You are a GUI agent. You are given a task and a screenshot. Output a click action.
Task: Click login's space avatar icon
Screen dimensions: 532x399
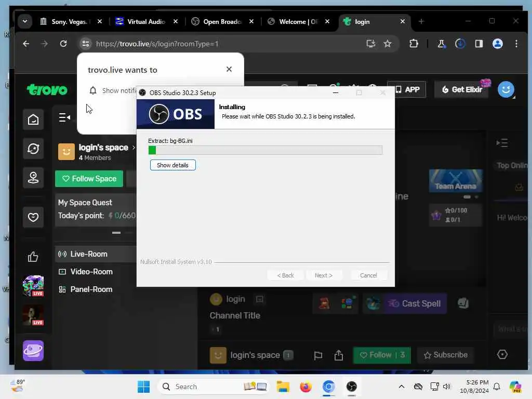click(x=66, y=152)
